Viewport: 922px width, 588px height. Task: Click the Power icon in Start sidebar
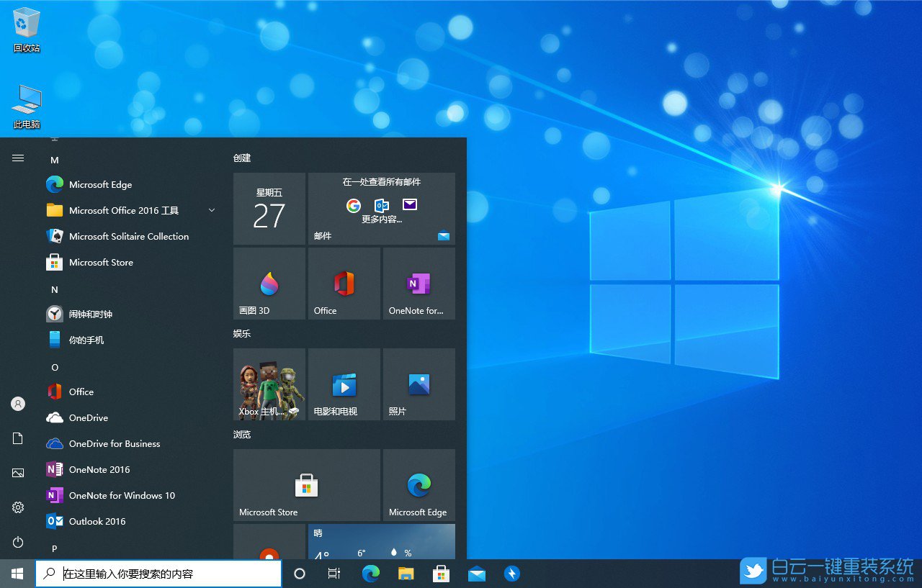(18, 542)
